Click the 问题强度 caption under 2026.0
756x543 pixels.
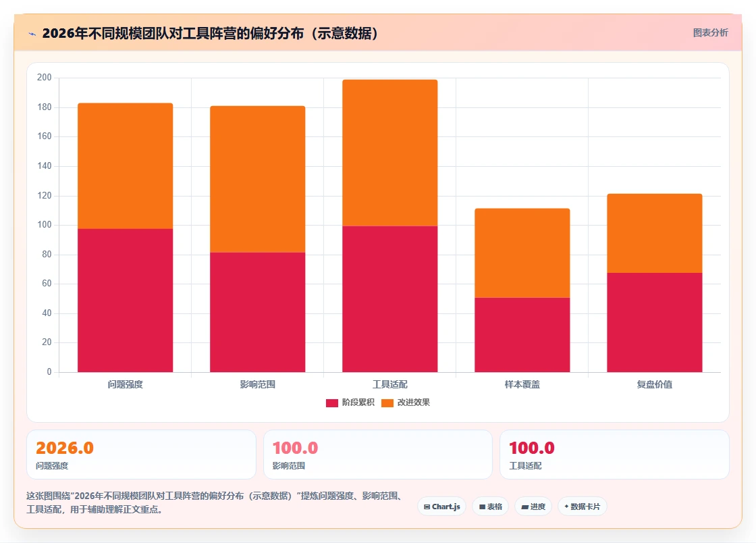pos(52,466)
